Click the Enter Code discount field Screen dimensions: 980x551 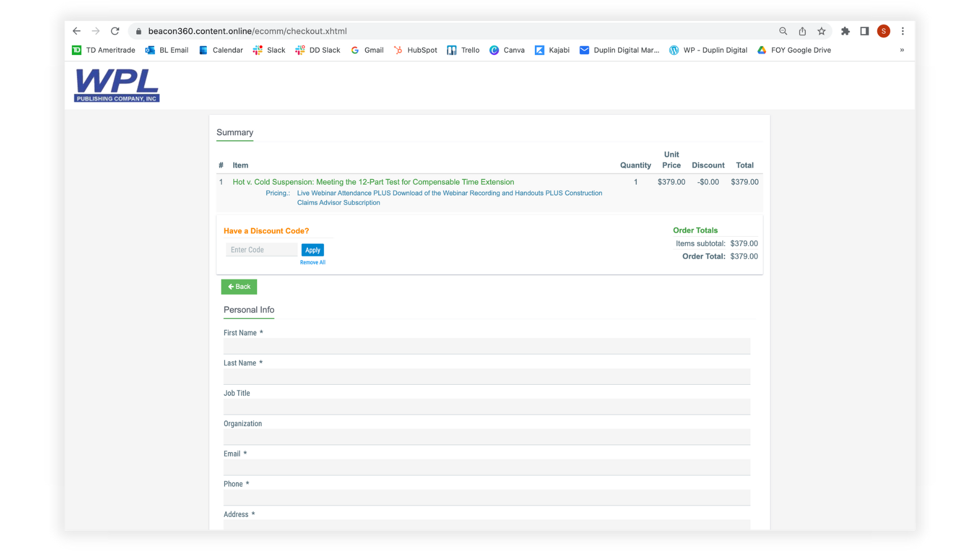pos(261,249)
